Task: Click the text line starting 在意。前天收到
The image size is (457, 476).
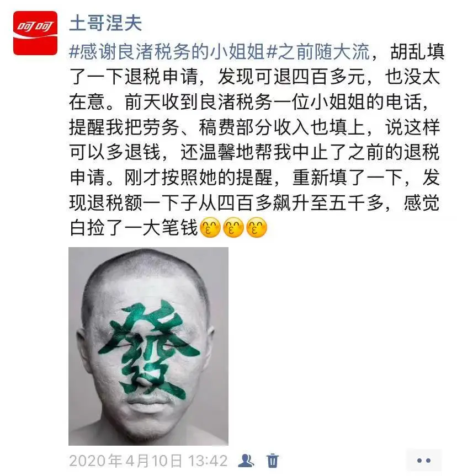Action: click(x=249, y=101)
